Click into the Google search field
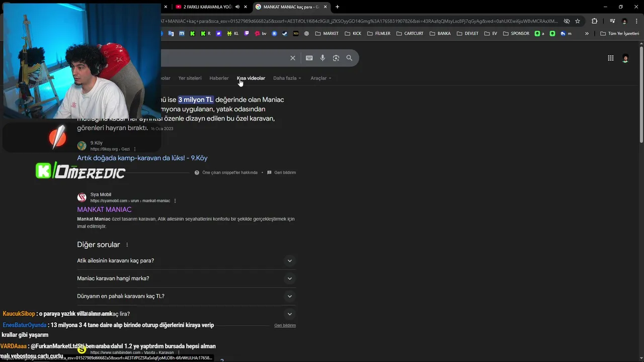644x362 pixels. click(224, 58)
